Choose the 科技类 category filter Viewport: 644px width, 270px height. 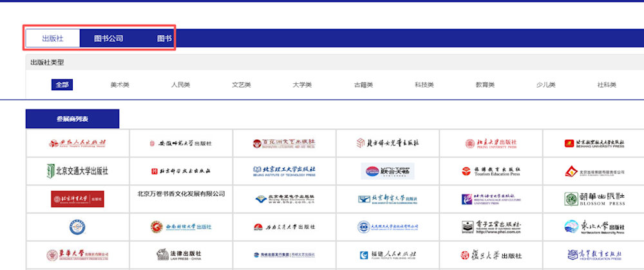point(424,85)
